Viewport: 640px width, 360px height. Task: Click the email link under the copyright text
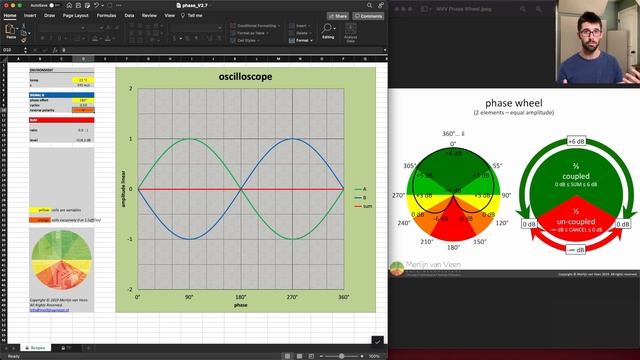pyautogui.click(x=49, y=310)
